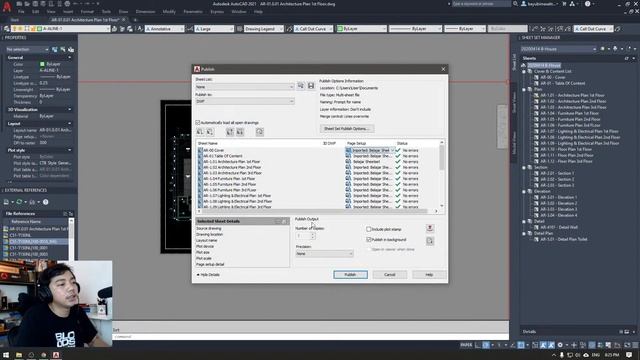The height and width of the screenshot is (360, 640).
Task: Click the Move Sheet Down icon
Action: pyautogui.click(x=240, y=132)
